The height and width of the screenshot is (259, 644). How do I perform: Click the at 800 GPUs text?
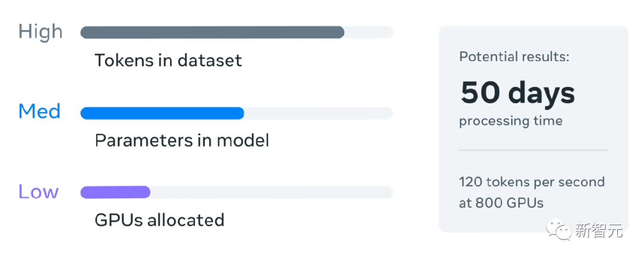pyautogui.click(x=501, y=203)
